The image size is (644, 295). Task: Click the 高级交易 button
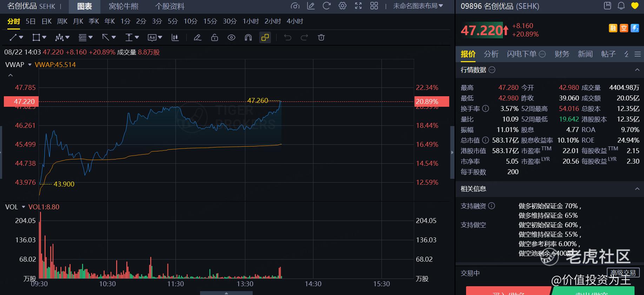623,273
